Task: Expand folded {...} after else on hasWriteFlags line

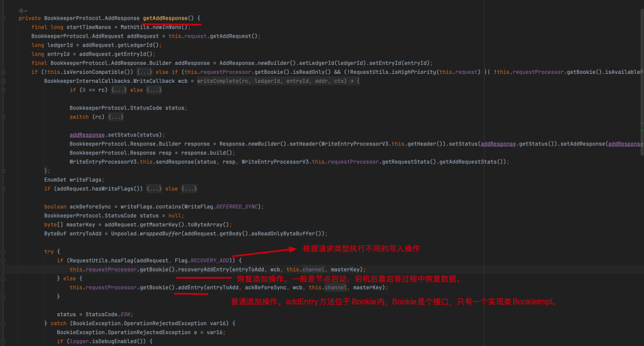Action: coord(189,189)
